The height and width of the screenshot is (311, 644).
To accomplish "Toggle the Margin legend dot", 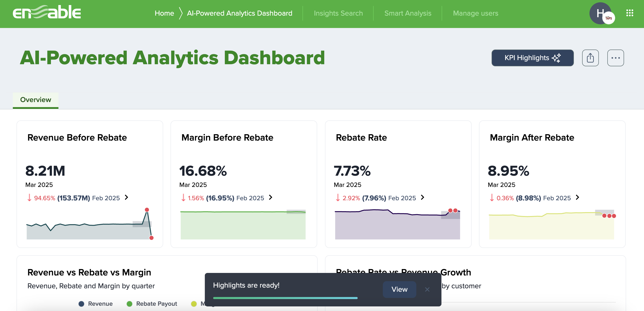I will [x=193, y=303].
